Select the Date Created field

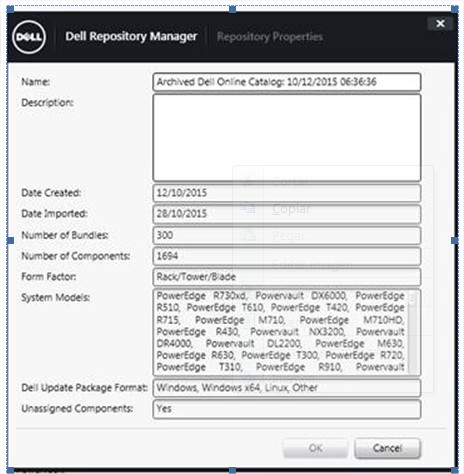[287, 193]
